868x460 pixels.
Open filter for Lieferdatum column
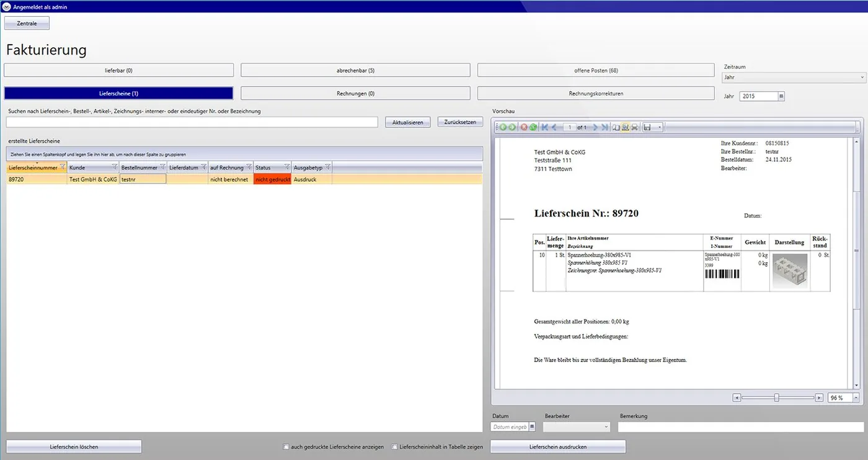(203, 167)
